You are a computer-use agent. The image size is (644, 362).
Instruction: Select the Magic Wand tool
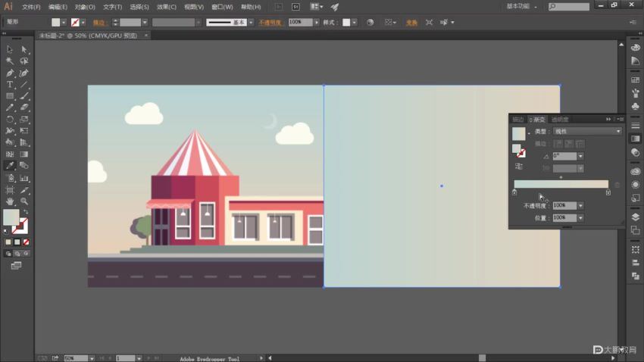[x=10, y=61]
